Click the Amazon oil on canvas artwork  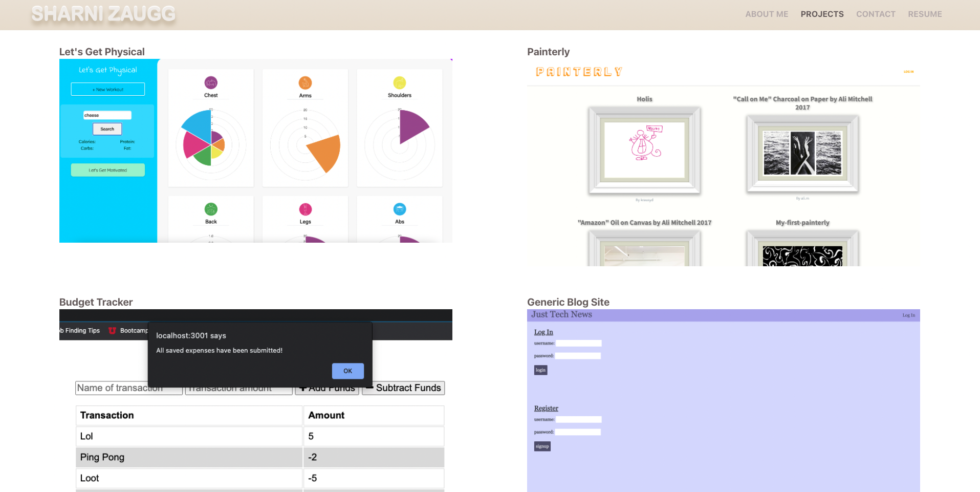tap(644, 248)
